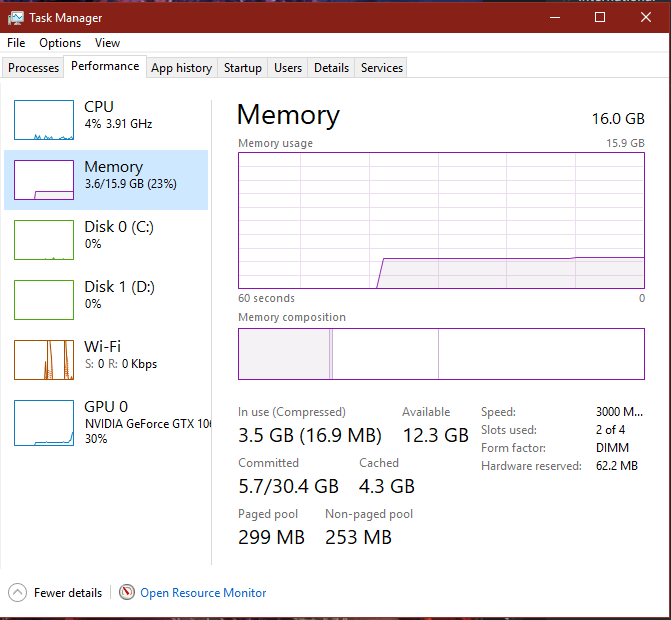The image size is (671, 620).
Task: Click the Task Manager title bar icon
Action: coord(16,17)
